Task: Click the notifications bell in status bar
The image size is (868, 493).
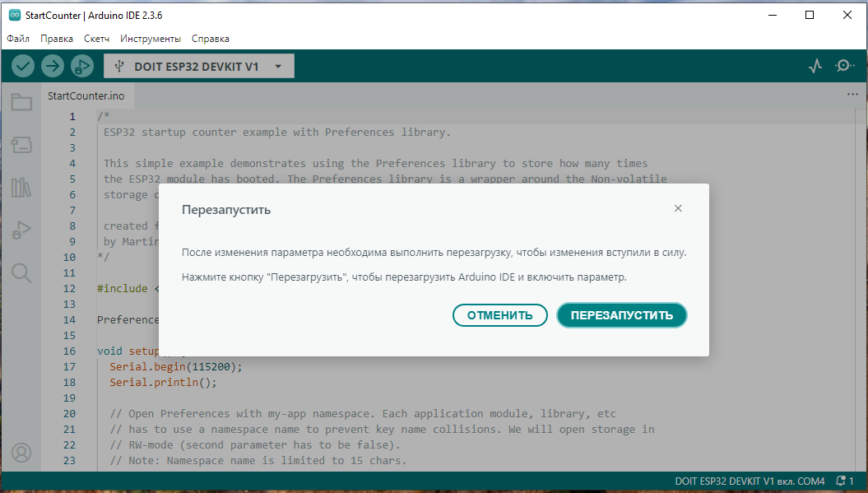Action: tap(844, 480)
